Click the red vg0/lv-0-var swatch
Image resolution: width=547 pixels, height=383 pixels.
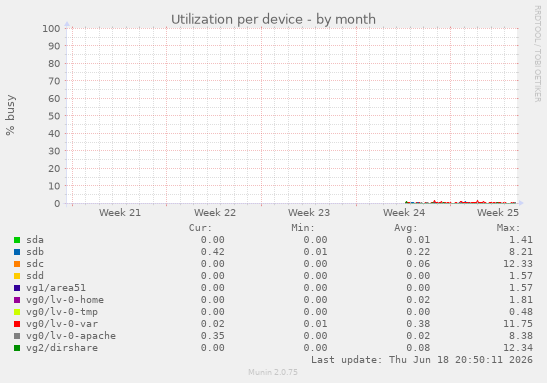(17, 324)
